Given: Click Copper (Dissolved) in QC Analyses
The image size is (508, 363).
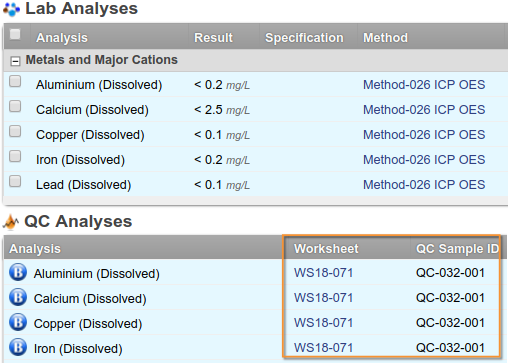Looking at the screenshot, I should [x=88, y=324].
